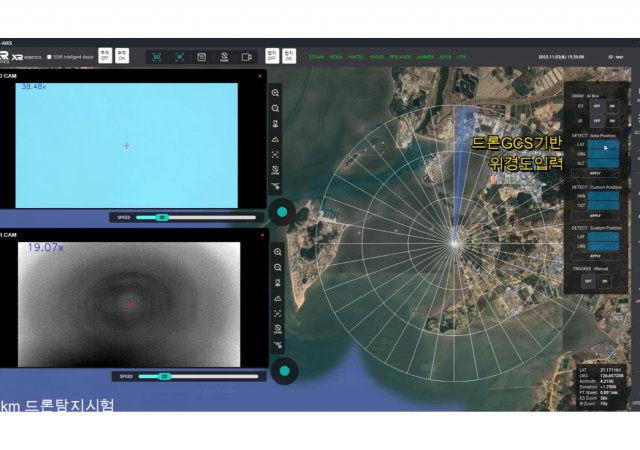This screenshot has width=640, height=450.
Task: Zoom out on the IR CAM view
Action: point(275,267)
